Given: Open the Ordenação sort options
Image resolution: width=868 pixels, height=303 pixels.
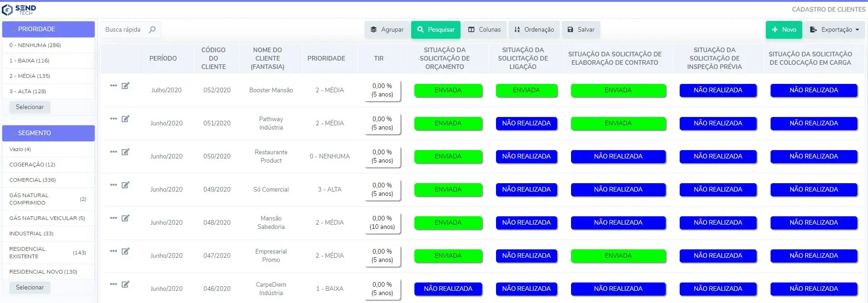Looking at the screenshot, I should point(534,30).
